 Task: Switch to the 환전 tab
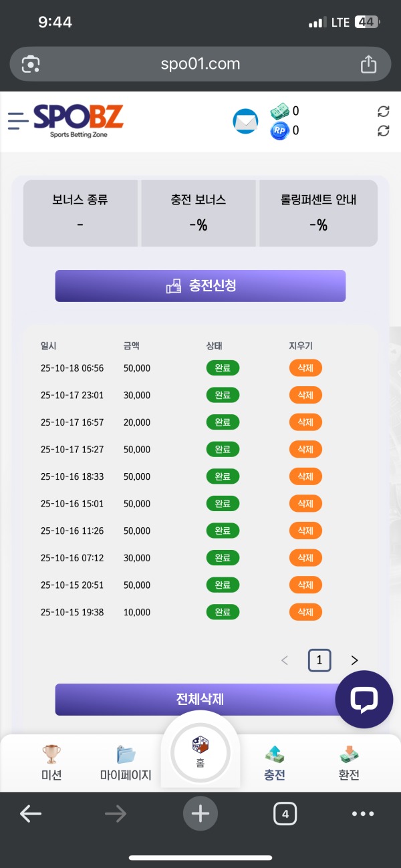tap(349, 762)
